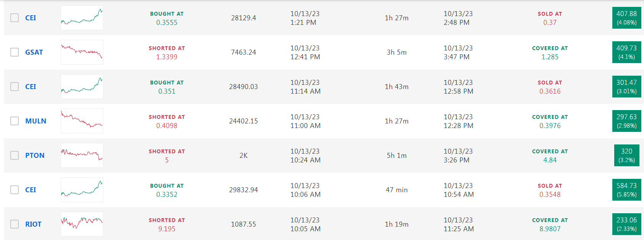Check the box for the GSAT trade

[x=15, y=52]
